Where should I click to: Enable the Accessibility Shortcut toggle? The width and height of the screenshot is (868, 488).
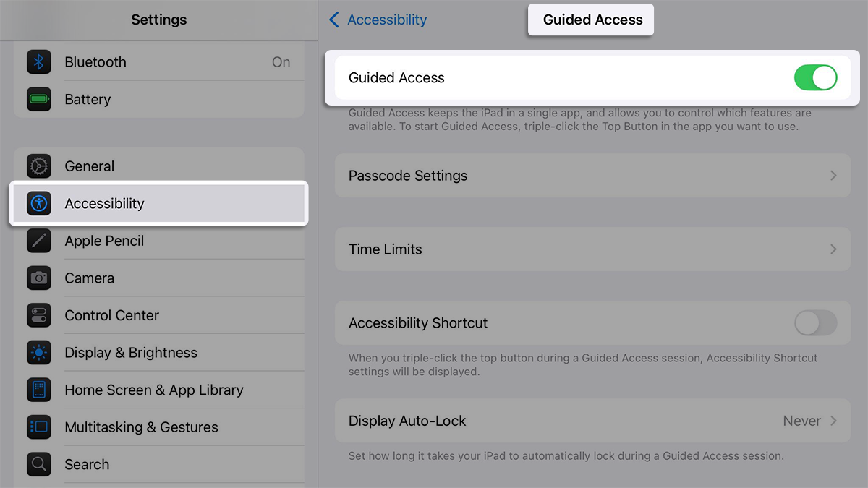[816, 323]
